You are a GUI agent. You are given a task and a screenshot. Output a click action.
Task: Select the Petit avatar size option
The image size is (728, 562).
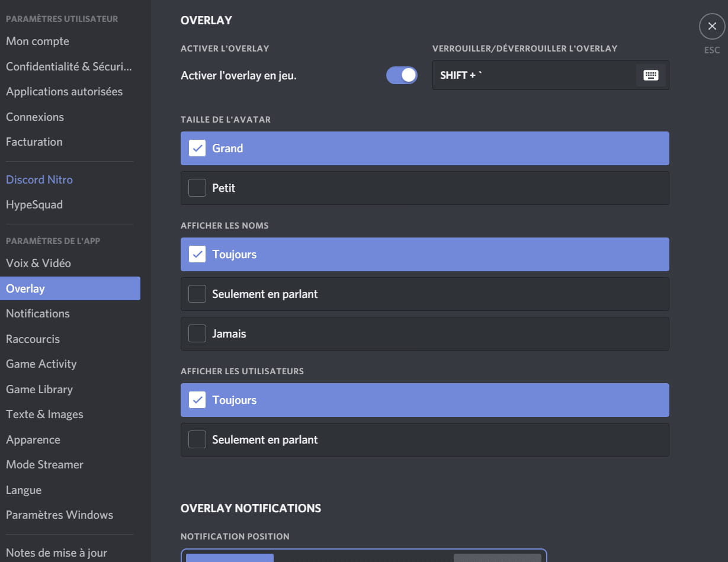pos(425,188)
